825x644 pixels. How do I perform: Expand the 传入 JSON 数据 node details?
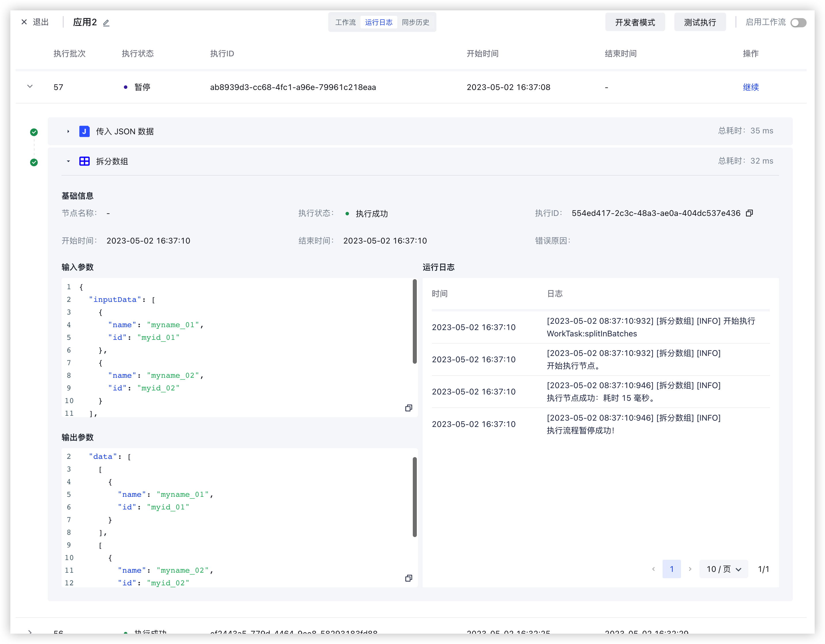click(x=68, y=131)
